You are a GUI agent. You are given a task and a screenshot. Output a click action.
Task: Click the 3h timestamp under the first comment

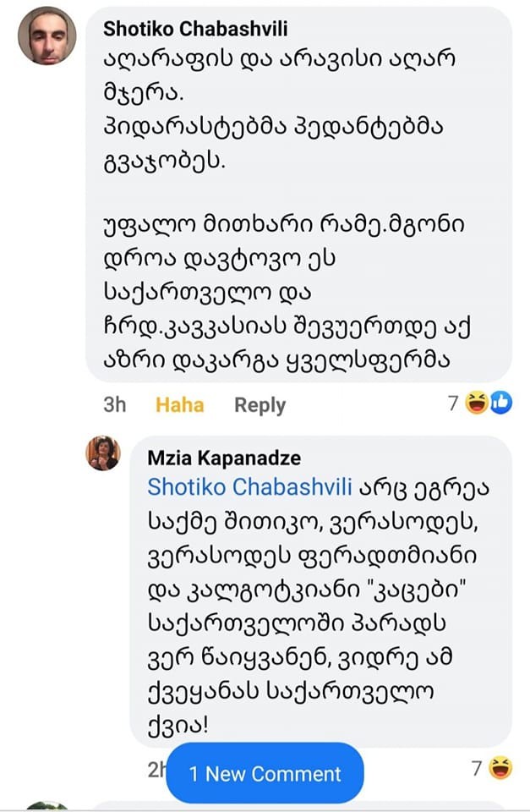114,405
